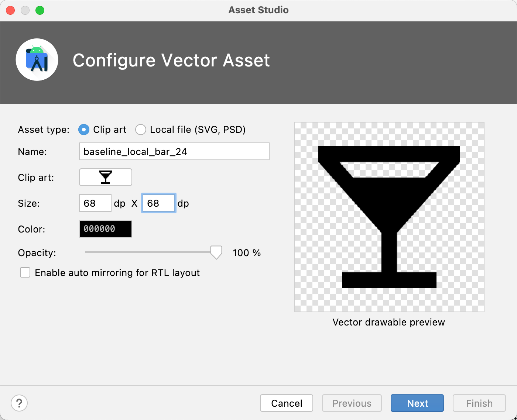Click the vector drawable preview image
The image size is (517, 420).
[389, 217]
